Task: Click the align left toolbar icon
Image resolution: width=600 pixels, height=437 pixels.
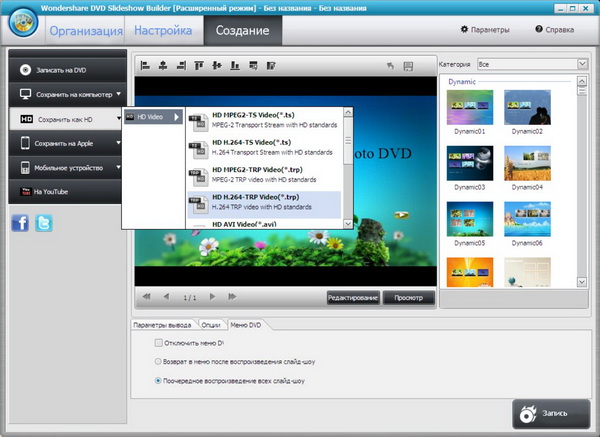Action: pos(145,67)
